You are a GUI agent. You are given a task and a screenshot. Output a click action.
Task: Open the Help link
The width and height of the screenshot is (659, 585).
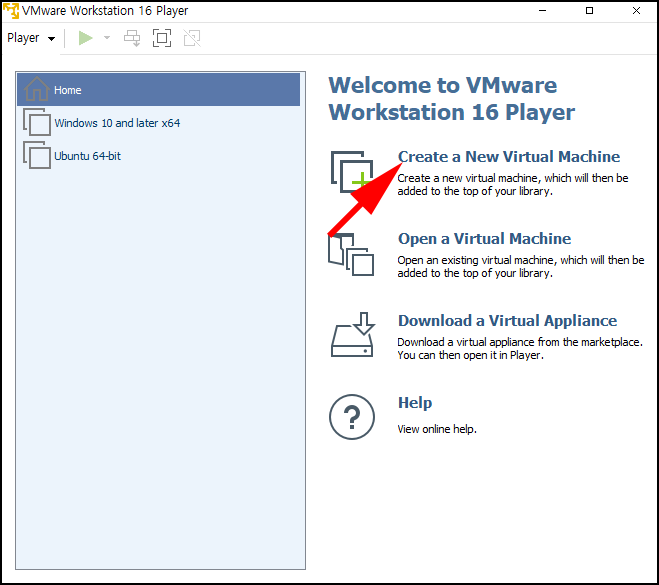[x=415, y=403]
